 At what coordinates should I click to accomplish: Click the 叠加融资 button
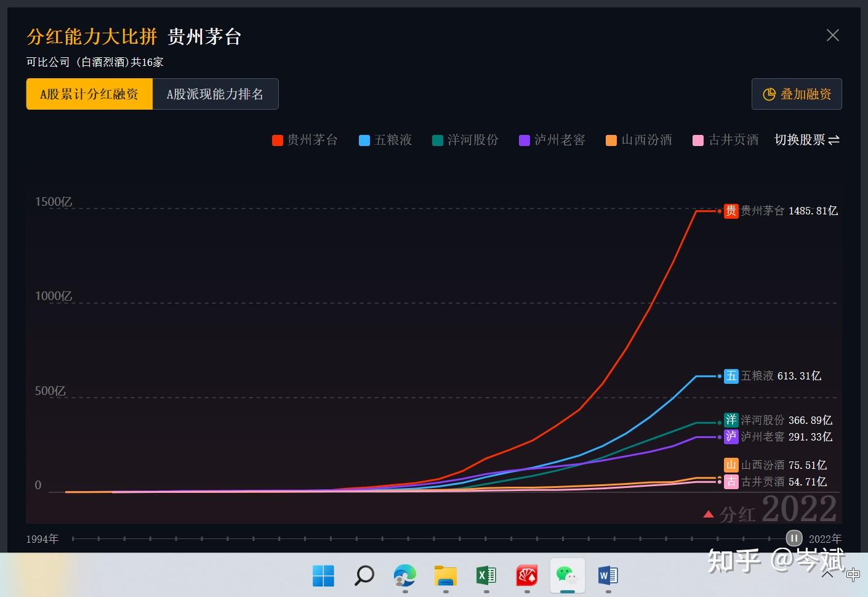[x=797, y=94]
